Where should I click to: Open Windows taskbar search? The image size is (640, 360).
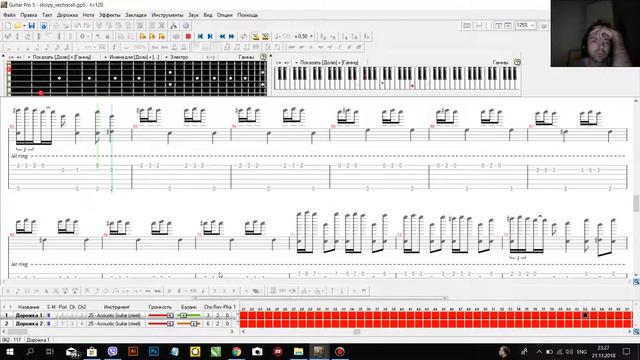click(x=30, y=351)
